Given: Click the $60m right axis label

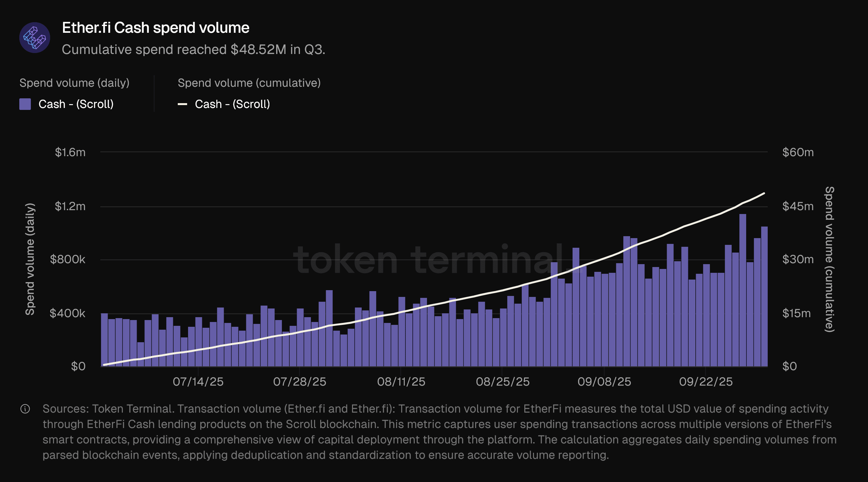Looking at the screenshot, I should click(798, 152).
